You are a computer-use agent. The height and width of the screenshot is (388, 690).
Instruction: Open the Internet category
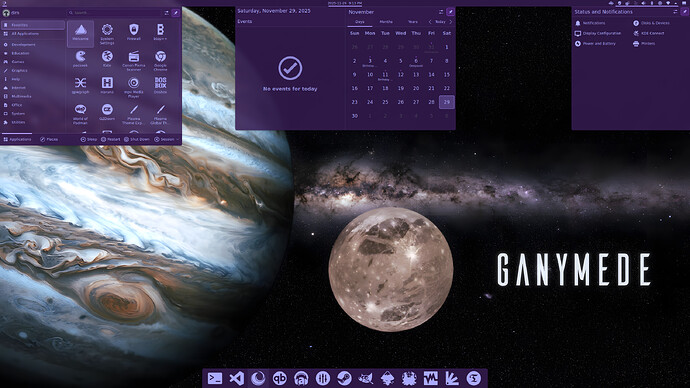(x=33, y=88)
